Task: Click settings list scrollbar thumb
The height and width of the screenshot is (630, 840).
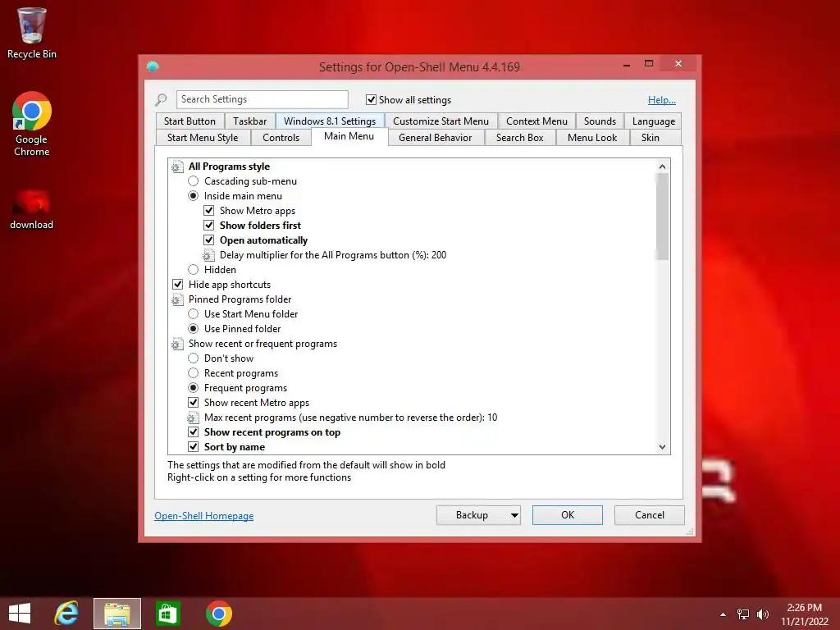Action: click(663, 217)
